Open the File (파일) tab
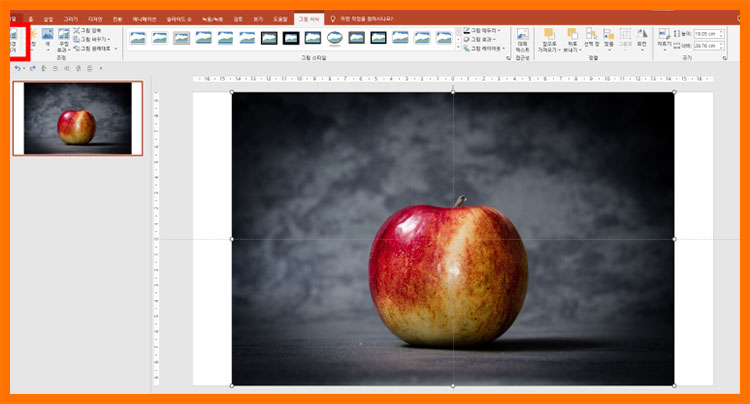The image size is (750, 404). tap(14, 19)
